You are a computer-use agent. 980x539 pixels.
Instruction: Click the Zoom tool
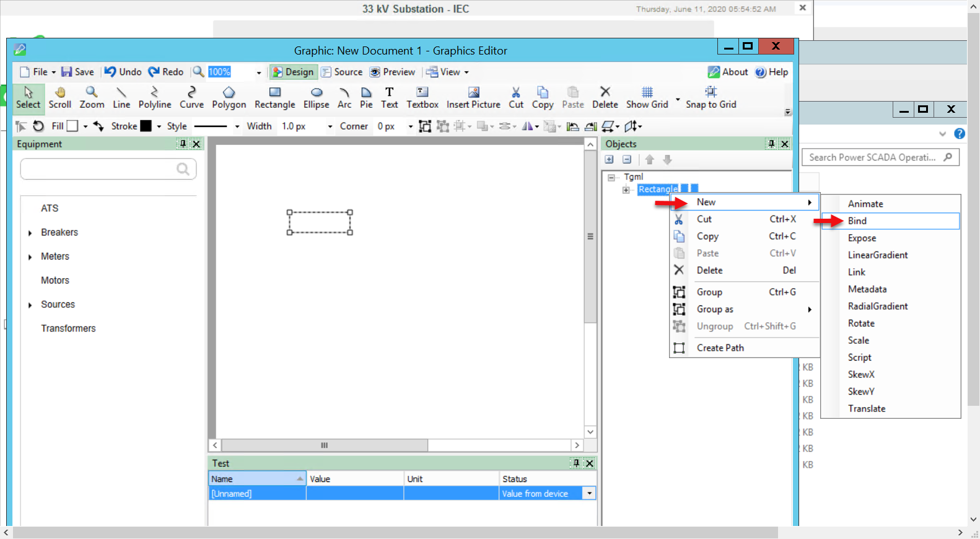pos(92,97)
